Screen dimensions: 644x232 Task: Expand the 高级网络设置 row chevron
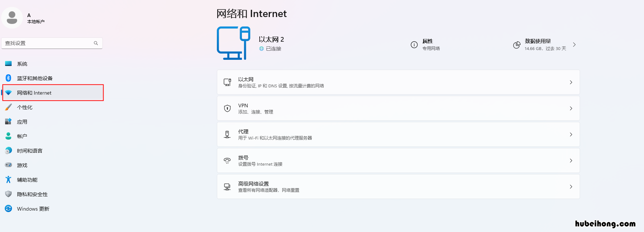pyautogui.click(x=571, y=187)
